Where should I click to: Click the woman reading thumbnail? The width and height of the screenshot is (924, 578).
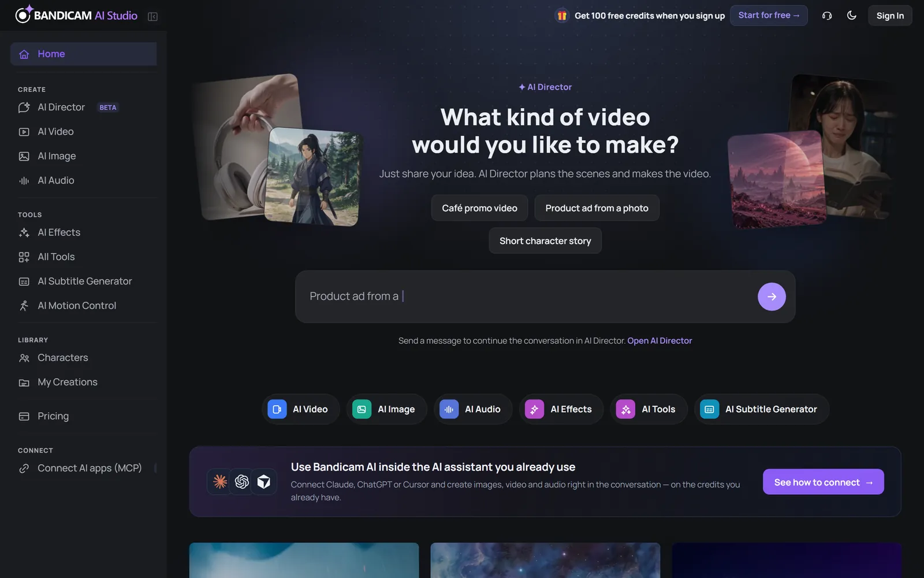point(840,147)
